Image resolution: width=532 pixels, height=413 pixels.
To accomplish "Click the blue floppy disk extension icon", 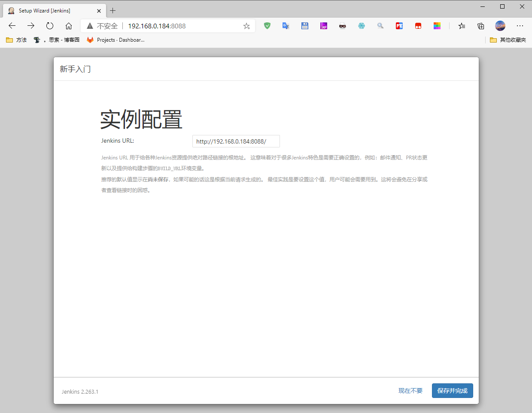I will (x=305, y=26).
